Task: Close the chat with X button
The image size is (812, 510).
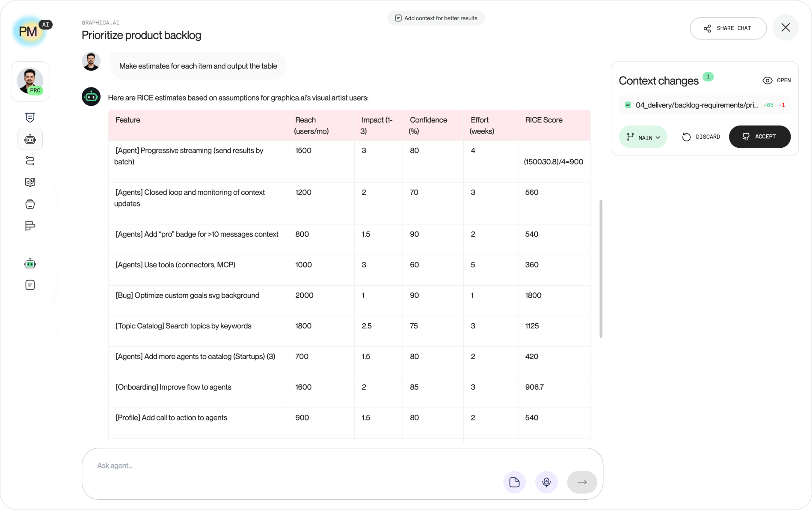Action: (785, 28)
